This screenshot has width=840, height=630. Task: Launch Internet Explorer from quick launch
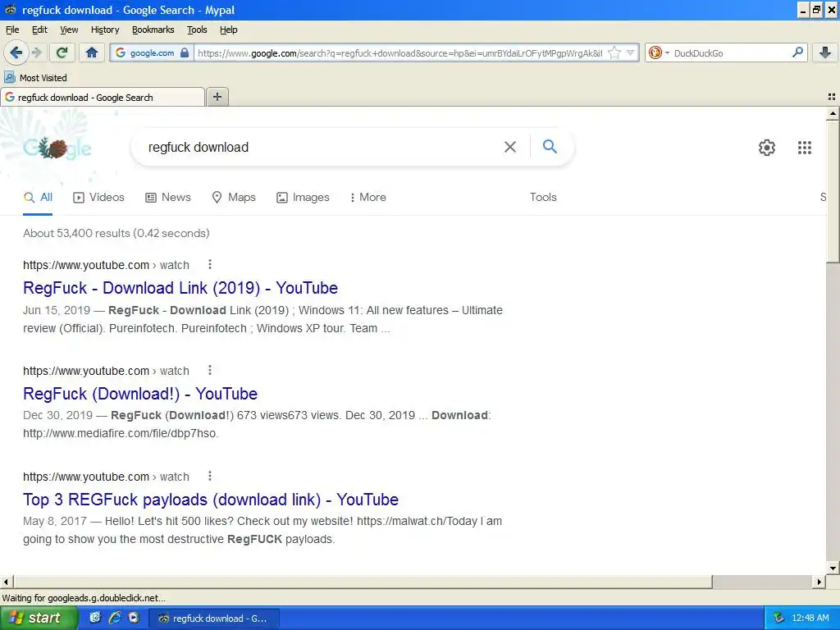[115, 618]
